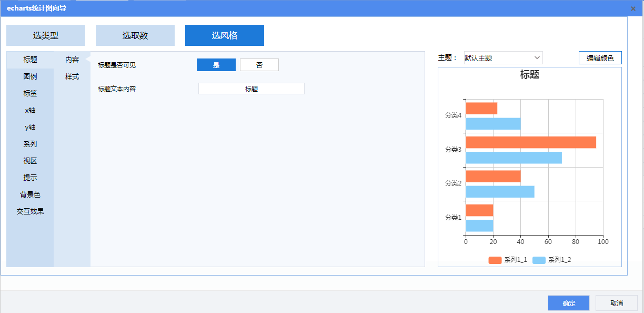The image size is (644, 313).
Task: Select 否 to hide the title
Action: [259, 65]
